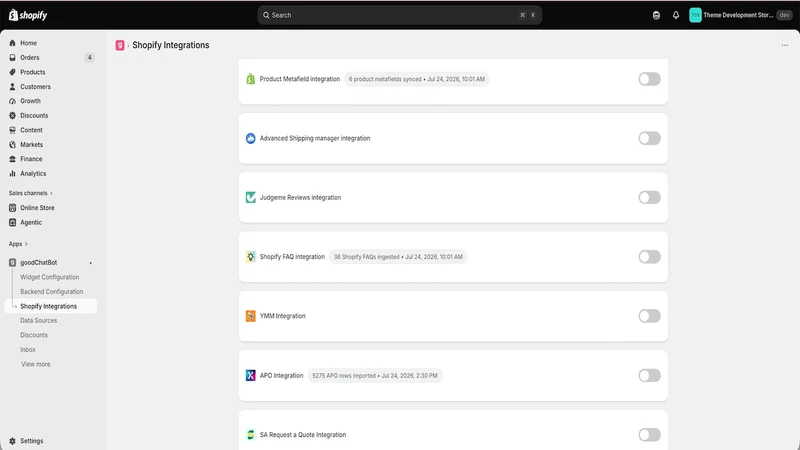Click the Growth icon
The height and width of the screenshot is (450, 800).
[x=12, y=101]
